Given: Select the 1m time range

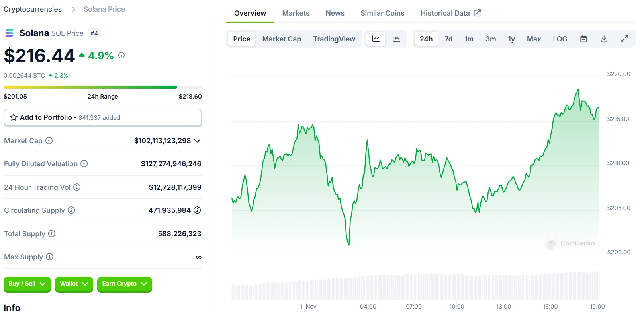Looking at the screenshot, I should point(469,39).
